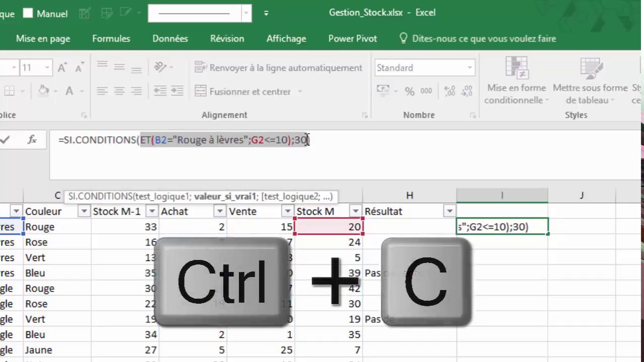This screenshot has width=644, height=362.
Task: Expand the Fusionner et centrer dropdown arrow
Action: coord(300,92)
